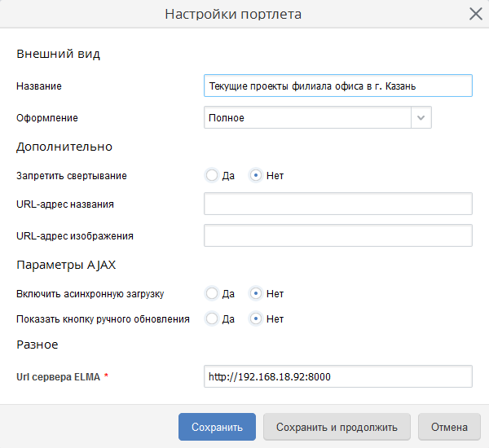Open the Оформление combo box showing Полное
The image size is (489, 448).
click(307, 118)
